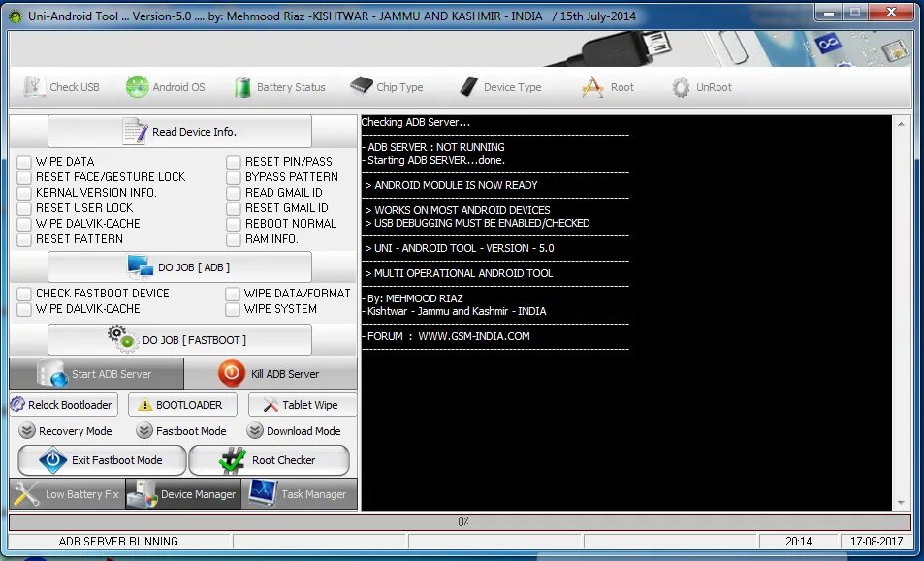
Task: Tick the RESET USER LOCK checkbox
Action: coord(24,208)
